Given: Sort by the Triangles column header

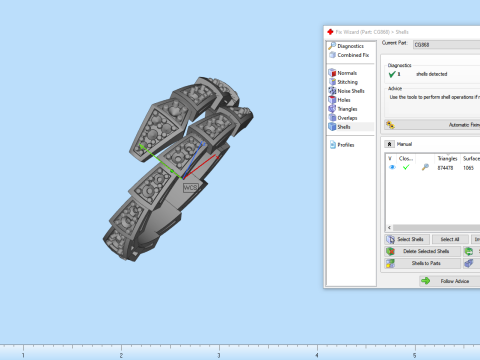Looking at the screenshot, I should coord(447,158).
